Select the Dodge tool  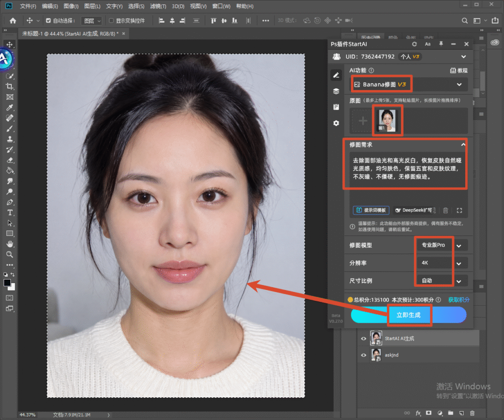pos(10,192)
